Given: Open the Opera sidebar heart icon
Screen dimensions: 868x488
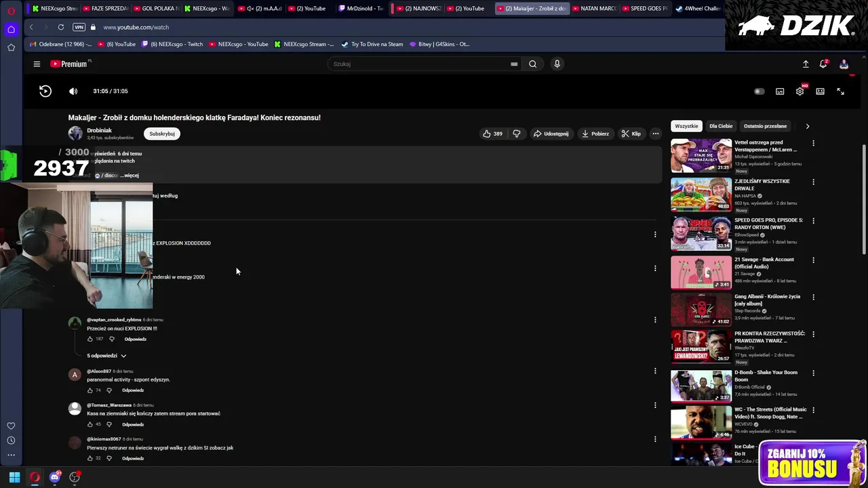Looking at the screenshot, I should (x=11, y=426).
